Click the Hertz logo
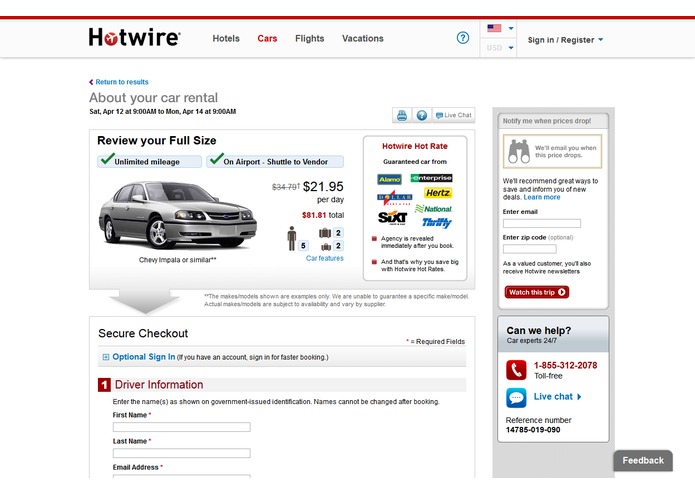Image resolution: width=695 pixels, height=494 pixels. point(438,193)
